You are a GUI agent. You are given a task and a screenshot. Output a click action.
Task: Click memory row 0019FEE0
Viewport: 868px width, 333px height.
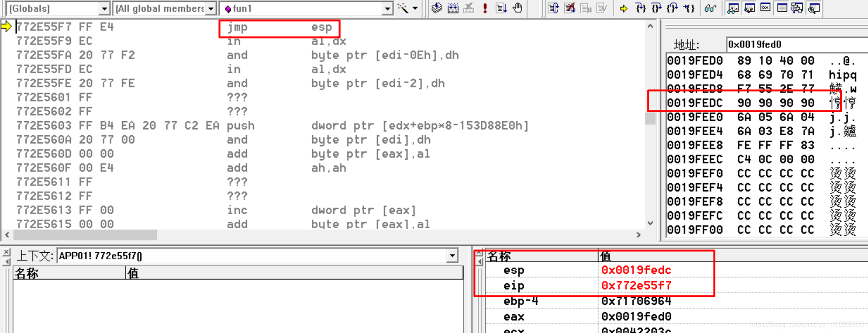(761, 117)
